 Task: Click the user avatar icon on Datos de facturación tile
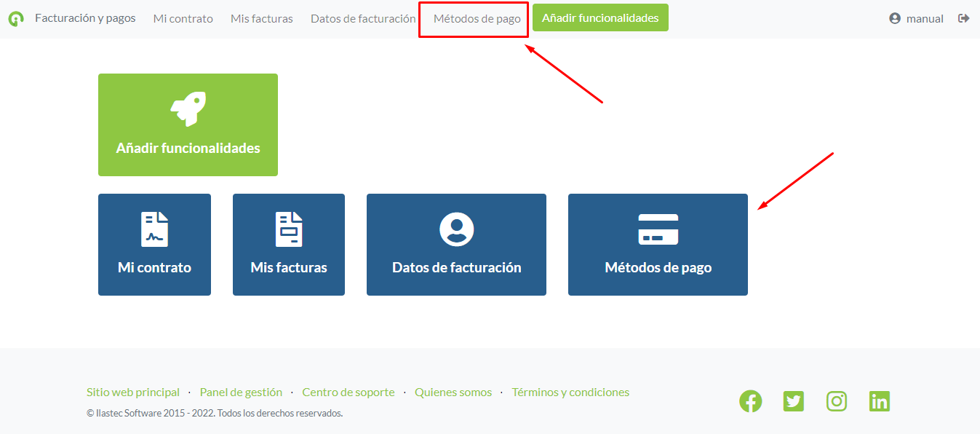coord(456,229)
